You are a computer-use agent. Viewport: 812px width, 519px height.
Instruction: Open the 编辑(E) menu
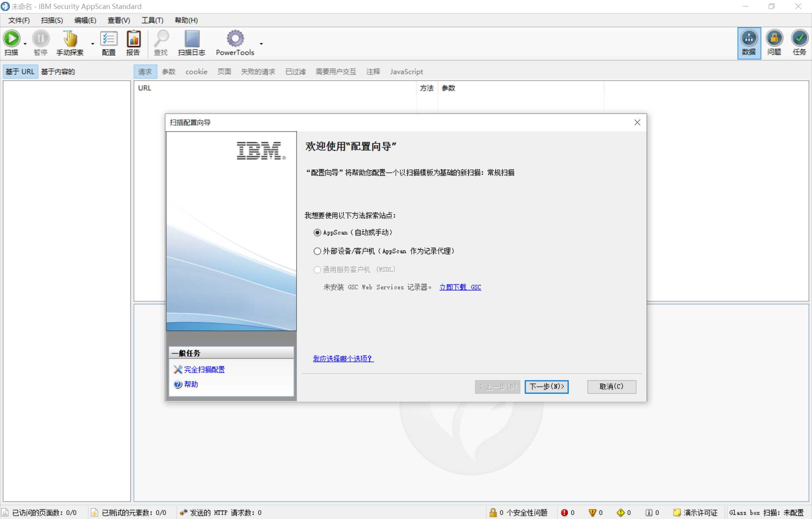click(x=85, y=20)
